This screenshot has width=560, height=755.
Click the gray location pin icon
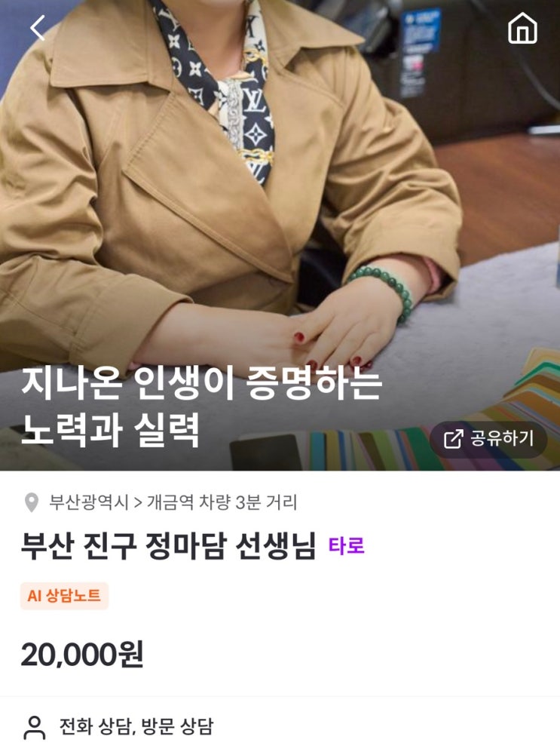[x=32, y=502]
